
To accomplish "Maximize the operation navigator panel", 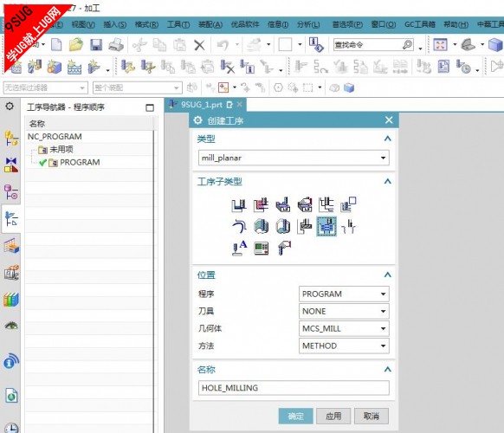I will (x=150, y=107).
